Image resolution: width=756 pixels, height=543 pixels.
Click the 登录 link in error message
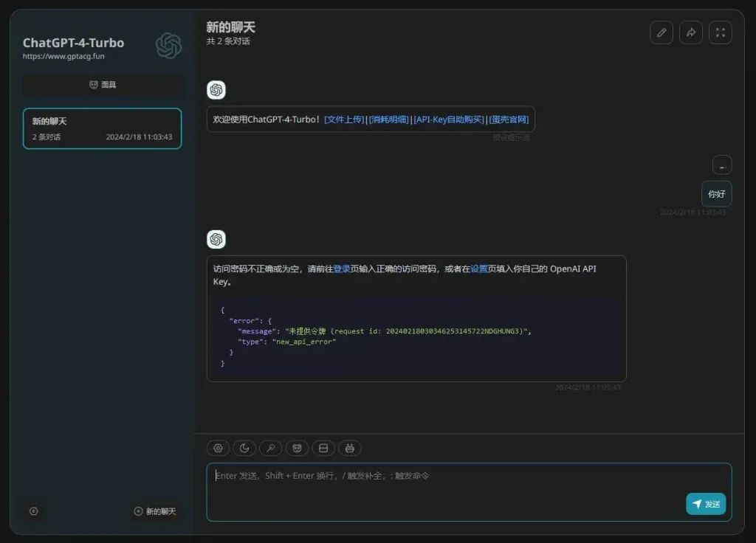pos(342,269)
